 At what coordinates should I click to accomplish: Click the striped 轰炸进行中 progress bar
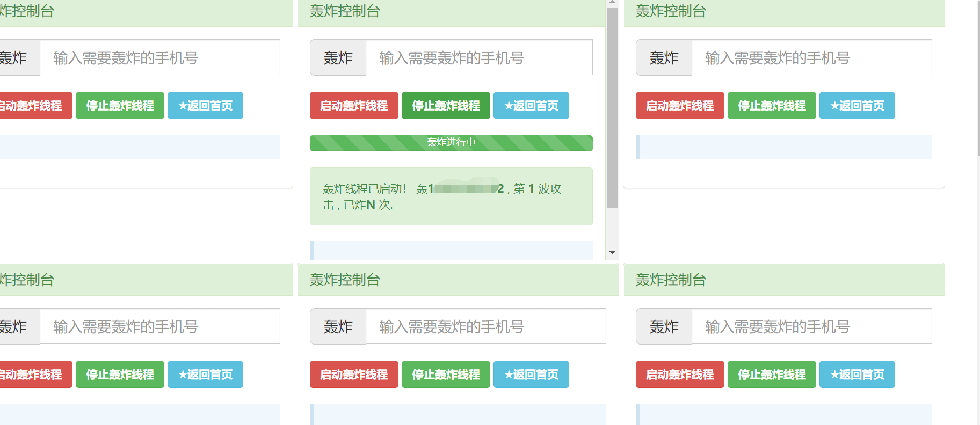pos(451,143)
